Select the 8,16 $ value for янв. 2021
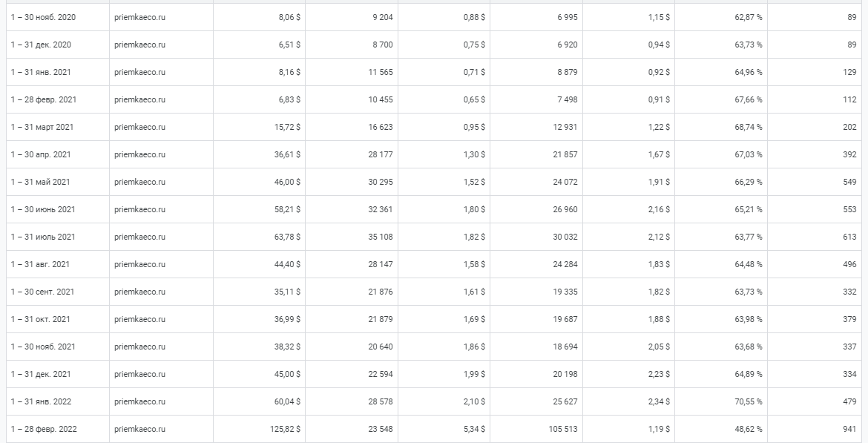The image size is (868, 443). tap(288, 72)
